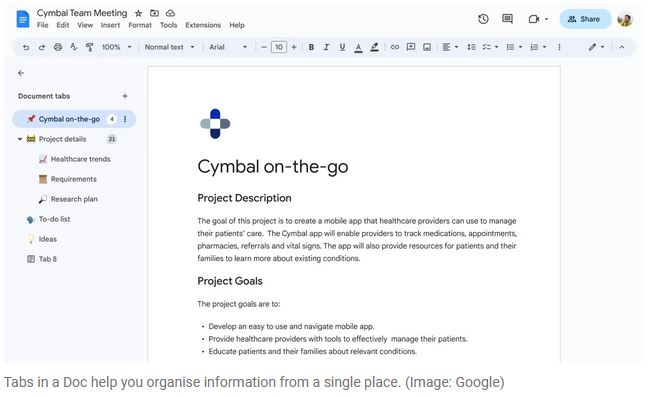This screenshot has width=652, height=397.
Task: Click the Redo arrow icon
Action: [x=42, y=47]
